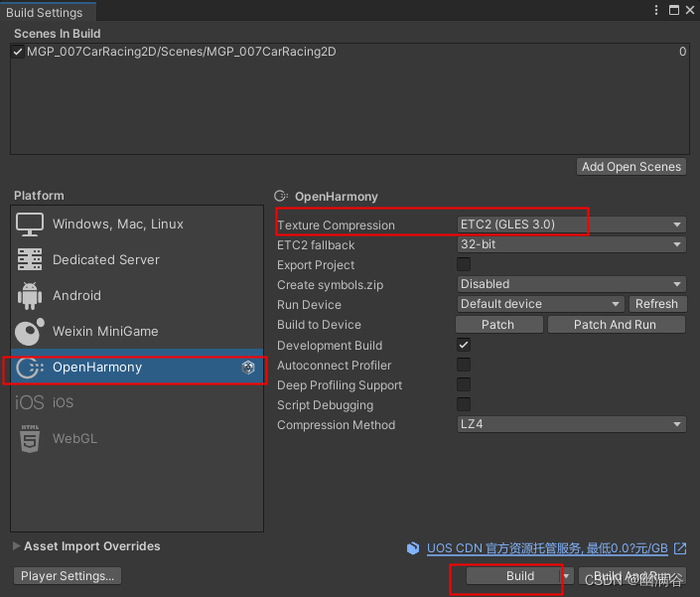The height and width of the screenshot is (597, 700).
Task: Open the three-dot window options menu
Action: pyautogui.click(x=655, y=10)
